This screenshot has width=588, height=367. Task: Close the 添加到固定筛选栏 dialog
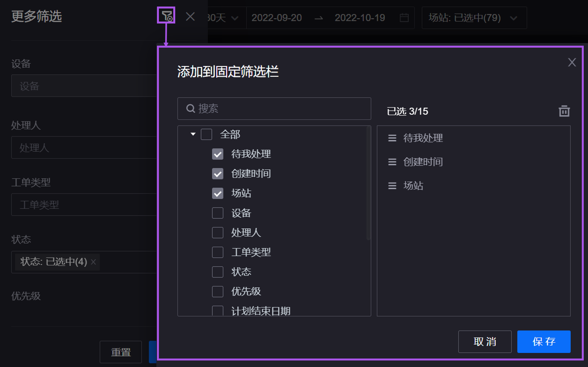(572, 62)
